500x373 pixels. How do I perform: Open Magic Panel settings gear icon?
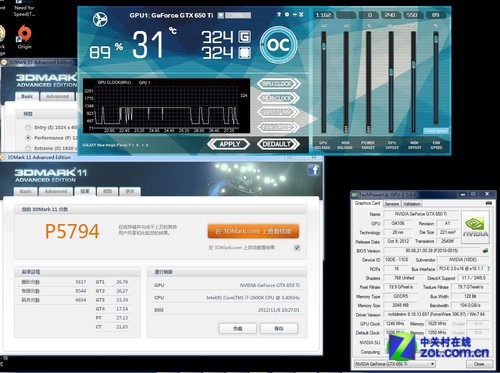287,14
